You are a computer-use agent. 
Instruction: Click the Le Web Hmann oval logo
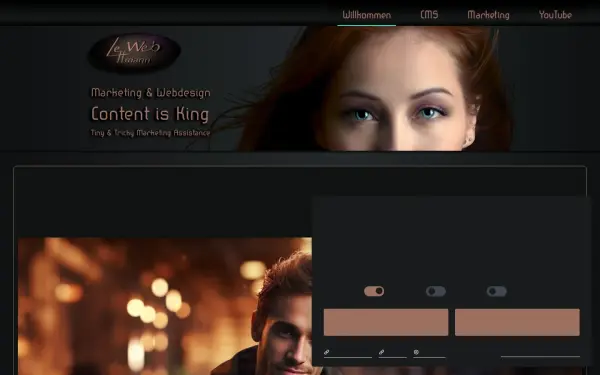tap(134, 53)
